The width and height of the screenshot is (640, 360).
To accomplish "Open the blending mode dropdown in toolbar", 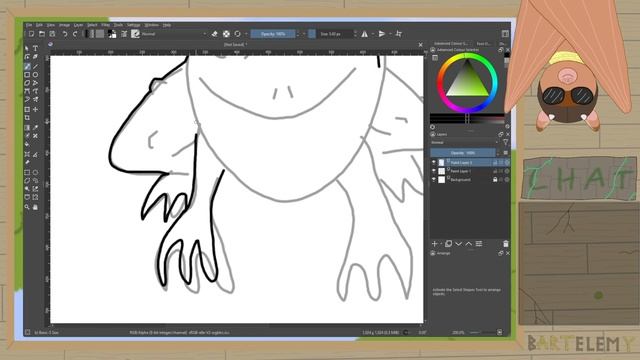I will (x=174, y=34).
